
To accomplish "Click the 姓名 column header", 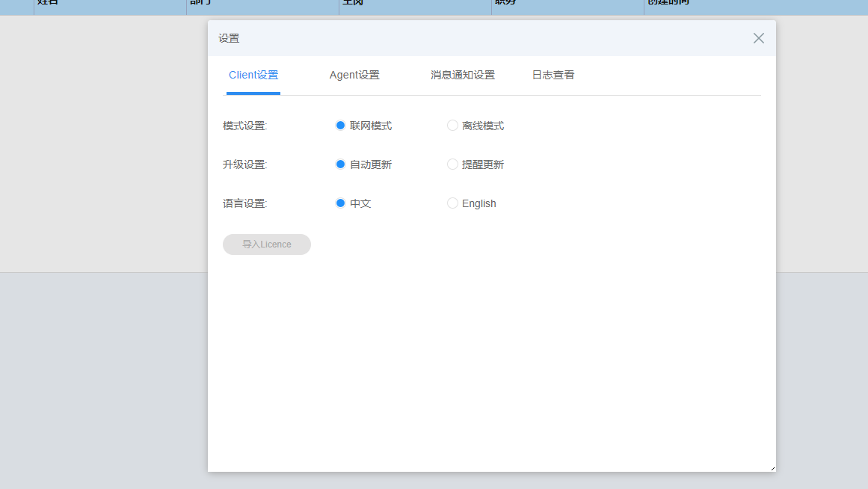I will coord(48,3).
